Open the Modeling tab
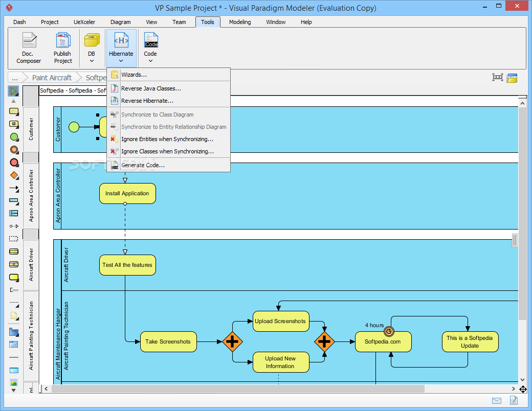 coord(240,22)
